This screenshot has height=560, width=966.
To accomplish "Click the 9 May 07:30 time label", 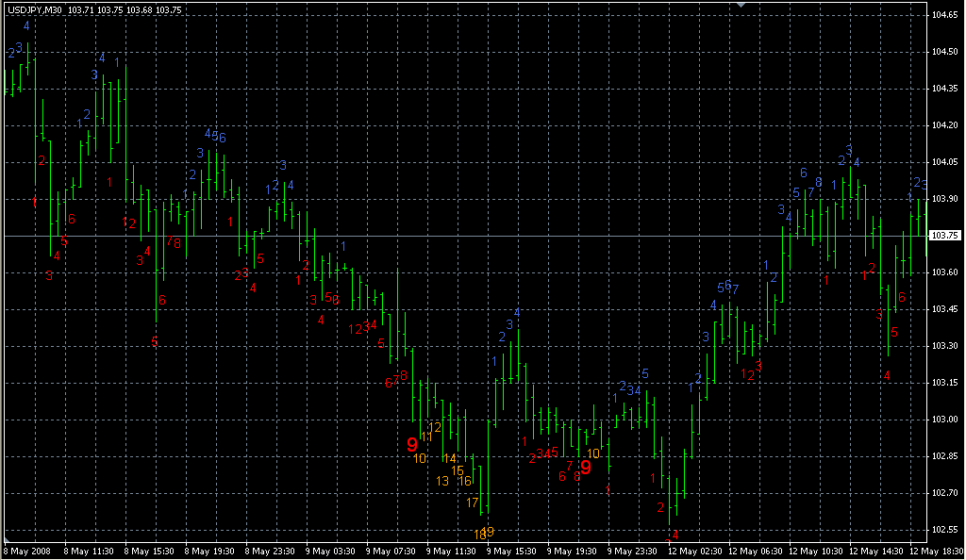I will (x=390, y=552).
